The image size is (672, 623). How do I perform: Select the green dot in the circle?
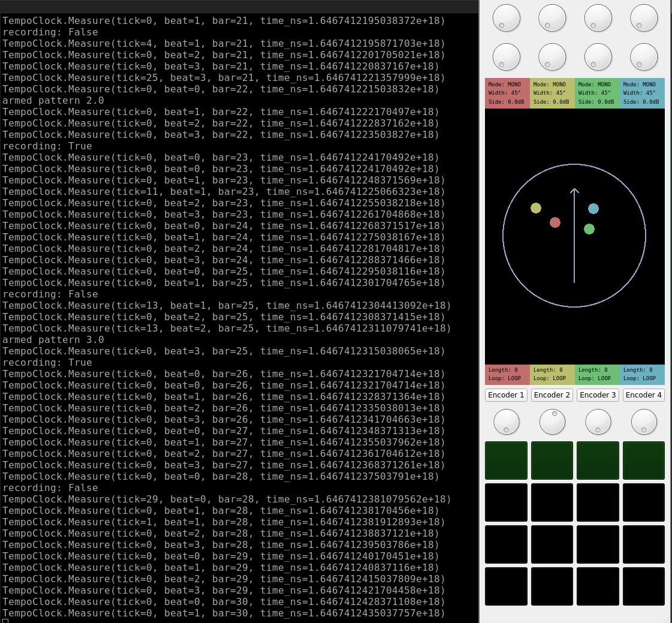589,229
